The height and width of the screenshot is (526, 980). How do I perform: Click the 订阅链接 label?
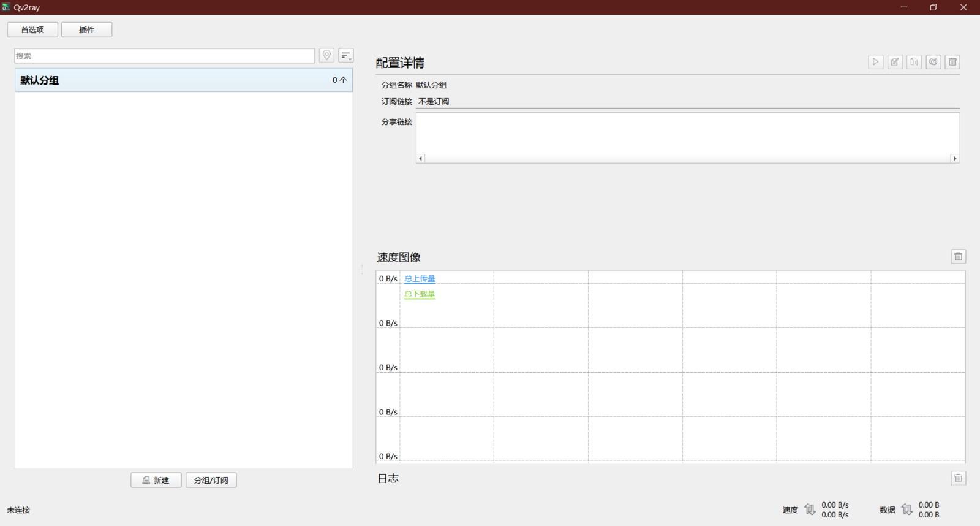click(x=397, y=102)
